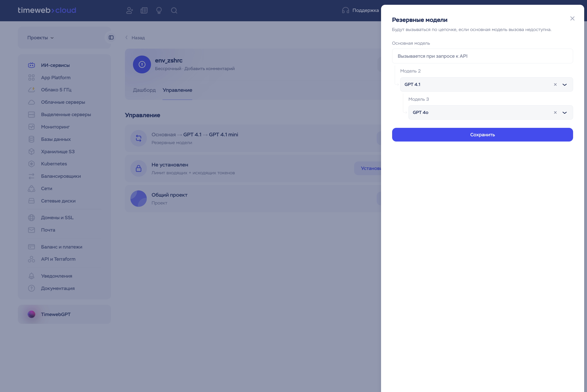Collapse sidebar with the panel toggle icon
The image size is (587, 392).
point(111,38)
